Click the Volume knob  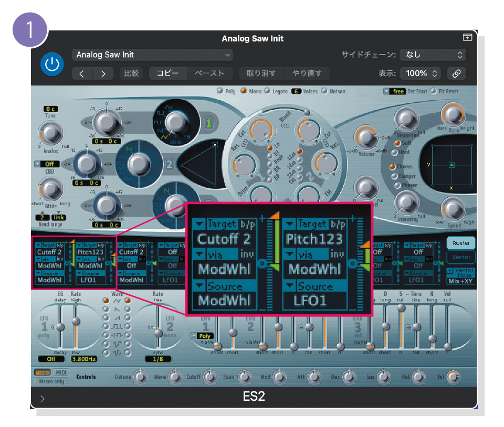tap(366, 137)
